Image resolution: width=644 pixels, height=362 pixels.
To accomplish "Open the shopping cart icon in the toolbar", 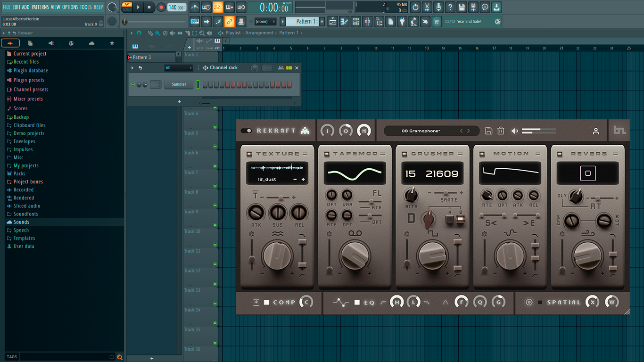I will pyautogui.click(x=437, y=22).
